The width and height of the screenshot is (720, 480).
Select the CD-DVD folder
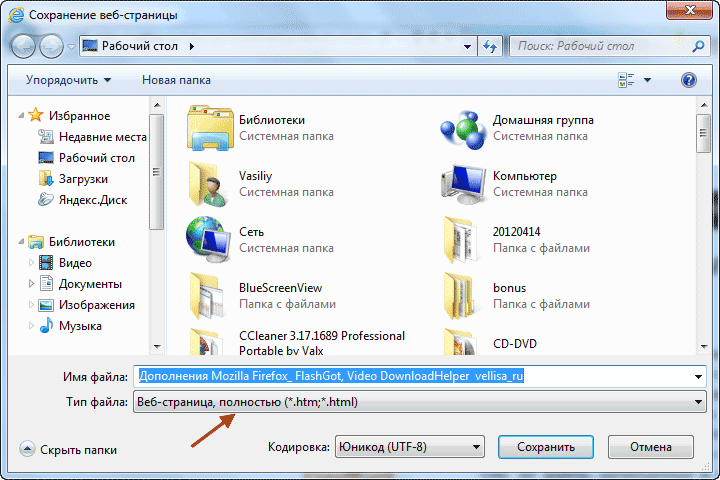(490, 343)
